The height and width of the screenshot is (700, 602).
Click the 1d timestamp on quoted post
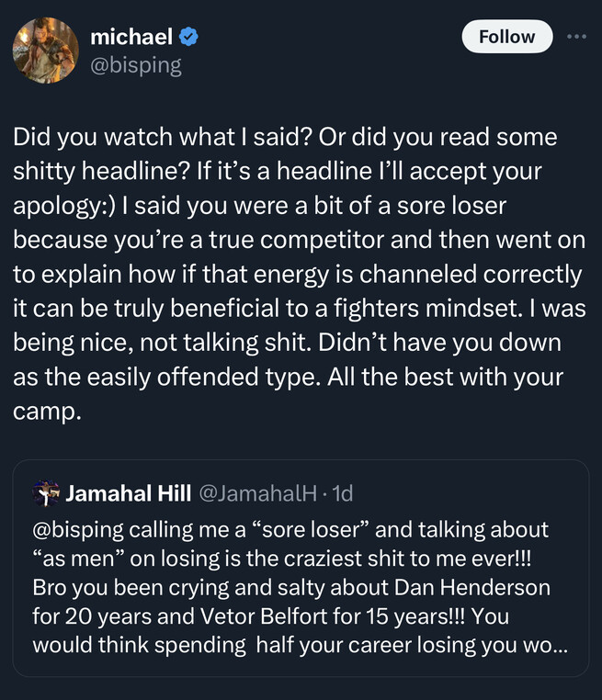coord(343,493)
